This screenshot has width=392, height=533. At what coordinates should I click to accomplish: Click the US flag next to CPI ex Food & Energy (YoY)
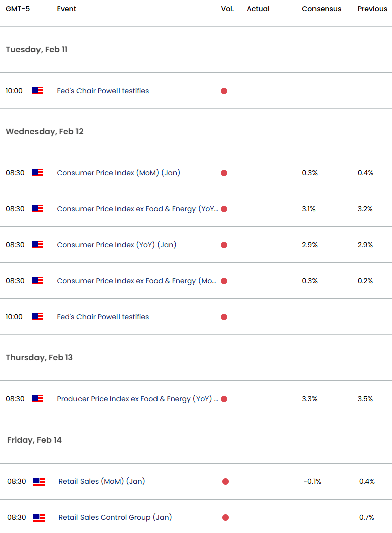(37, 209)
